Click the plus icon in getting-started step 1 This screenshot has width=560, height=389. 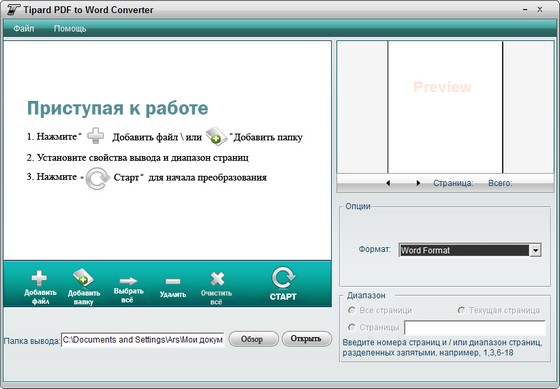click(96, 136)
